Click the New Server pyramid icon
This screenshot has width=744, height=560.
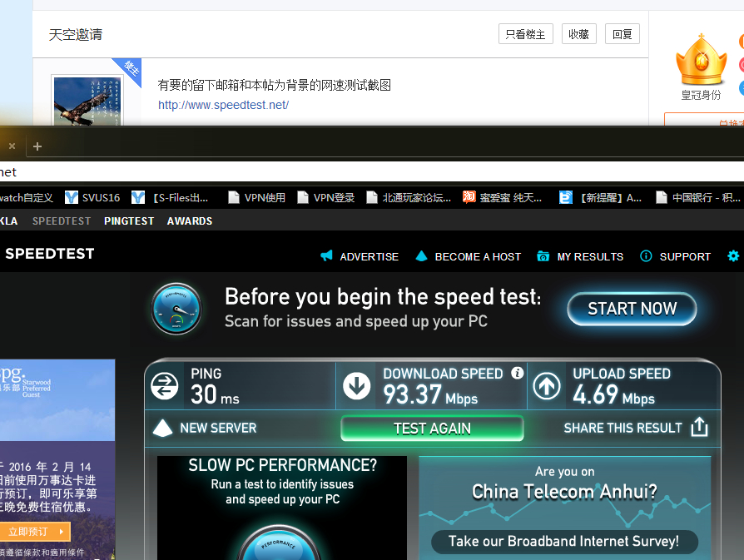(x=163, y=428)
